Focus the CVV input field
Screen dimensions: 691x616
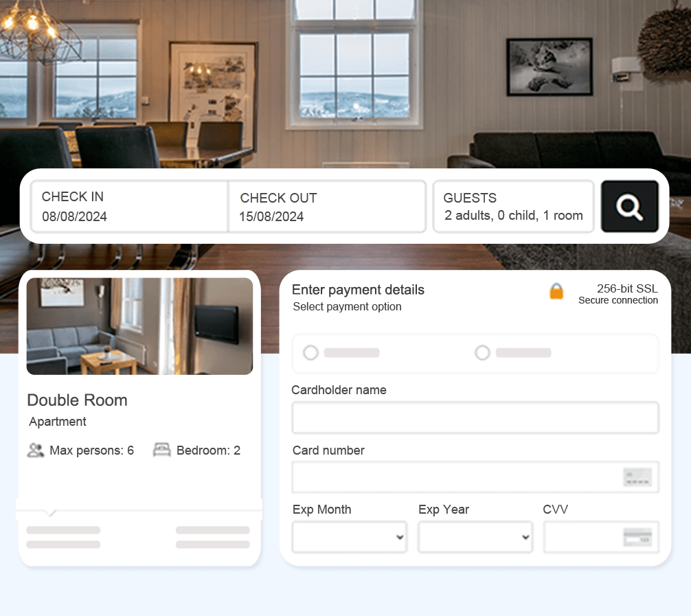[601, 537]
